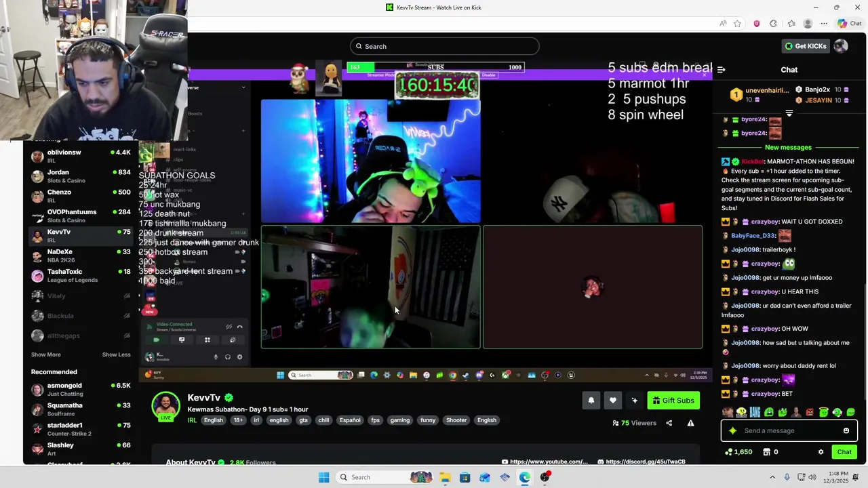This screenshot has width=868, height=488.
Task: Click the Windows taskbar Search box
Action: [385, 477]
